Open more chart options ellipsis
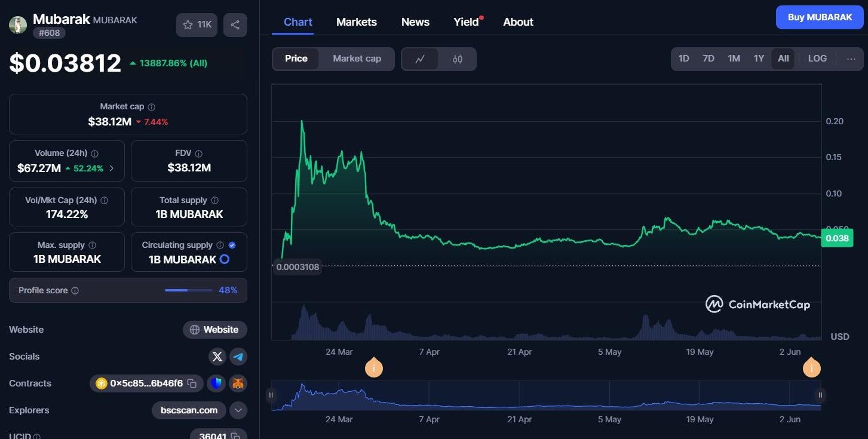 click(851, 59)
